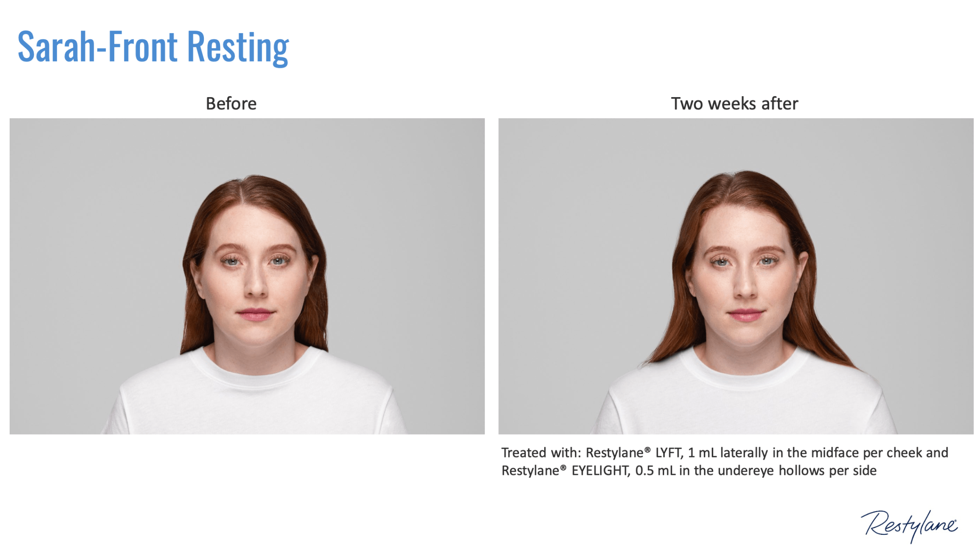Click the Before photo thumbnail
This screenshot has height=551, width=980.
coord(247,276)
